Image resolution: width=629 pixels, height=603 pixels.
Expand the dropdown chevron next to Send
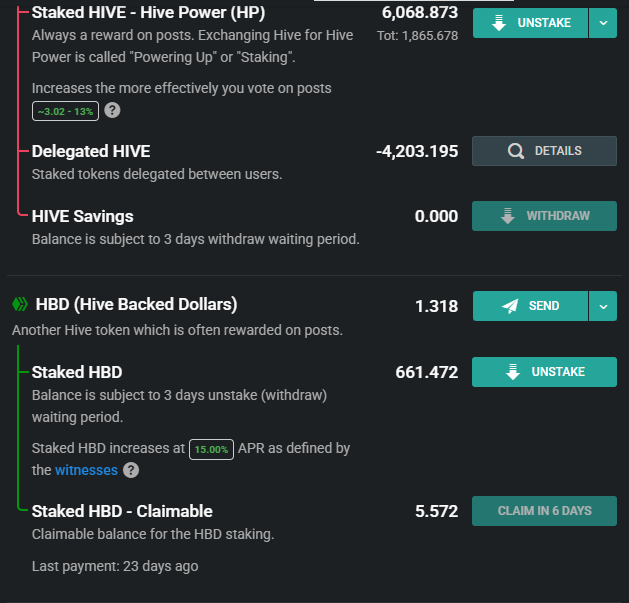coord(603,306)
